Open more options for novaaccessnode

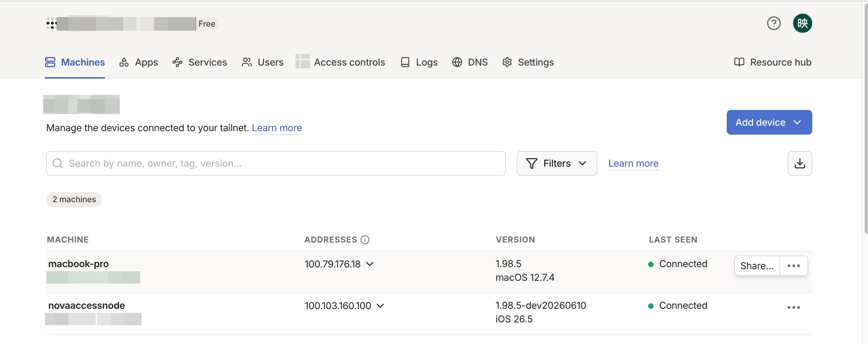(793, 307)
